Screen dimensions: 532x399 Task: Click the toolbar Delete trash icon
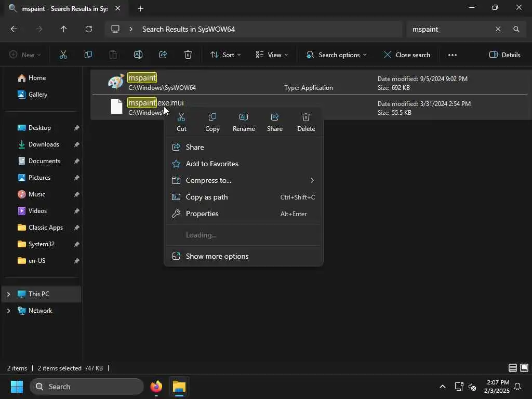188,55
